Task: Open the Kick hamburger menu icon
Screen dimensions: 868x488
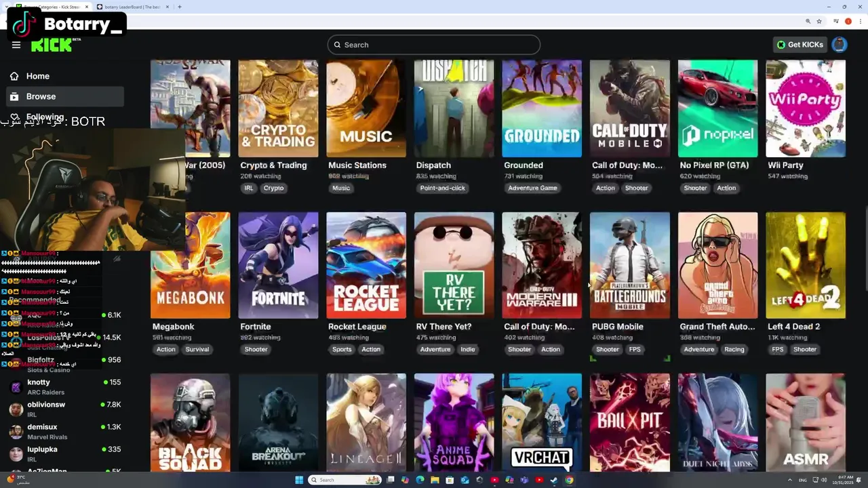Action: point(16,45)
